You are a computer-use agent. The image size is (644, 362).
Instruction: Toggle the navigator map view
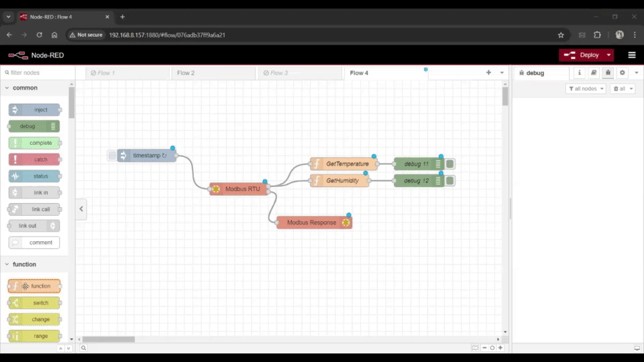475,348
